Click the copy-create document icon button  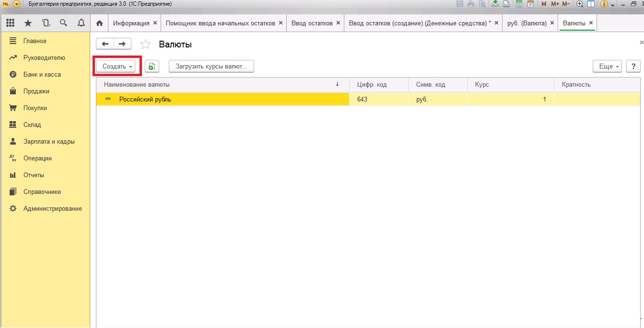click(152, 67)
